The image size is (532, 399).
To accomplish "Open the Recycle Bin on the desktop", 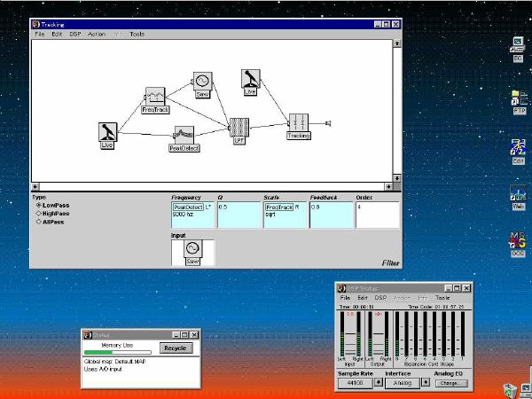I will click(x=509, y=390).
